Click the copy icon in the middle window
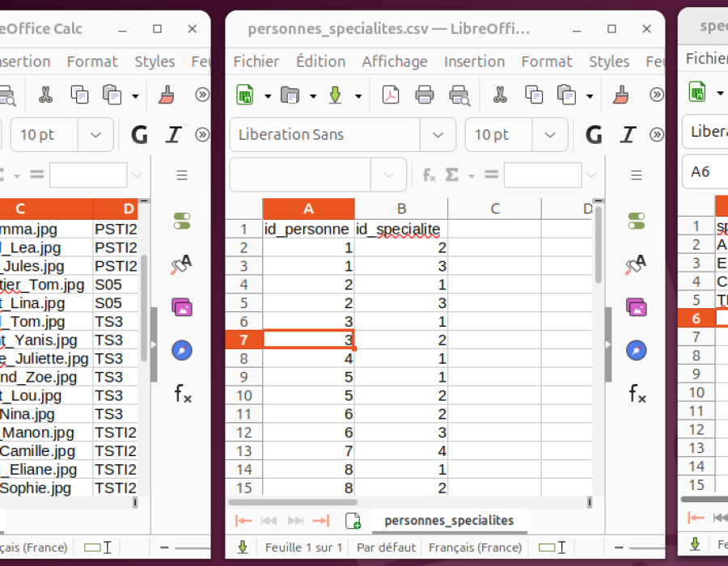728x566 pixels. point(534,95)
